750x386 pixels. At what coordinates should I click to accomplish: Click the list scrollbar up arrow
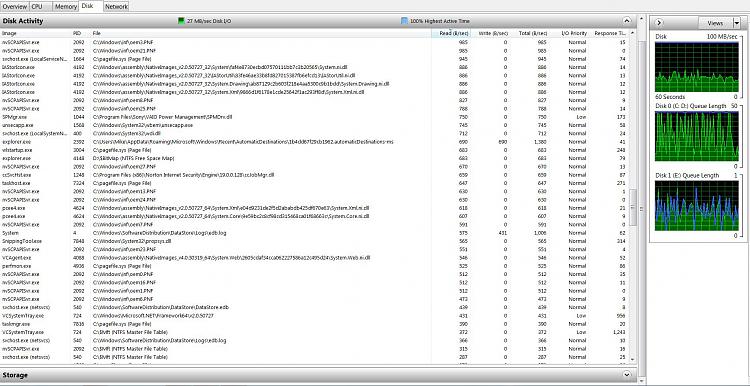(x=633, y=33)
